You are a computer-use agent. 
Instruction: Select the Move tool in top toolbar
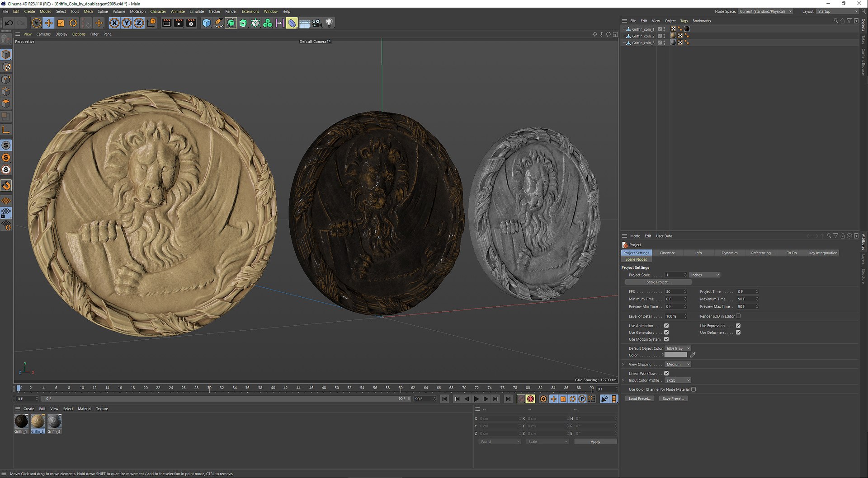48,23
